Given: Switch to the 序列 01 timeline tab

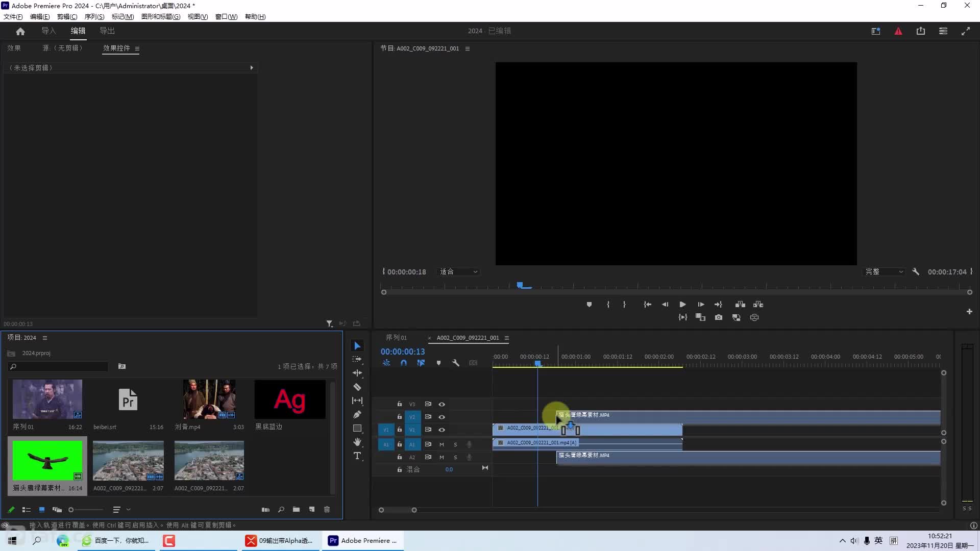Looking at the screenshot, I should tap(397, 338).
